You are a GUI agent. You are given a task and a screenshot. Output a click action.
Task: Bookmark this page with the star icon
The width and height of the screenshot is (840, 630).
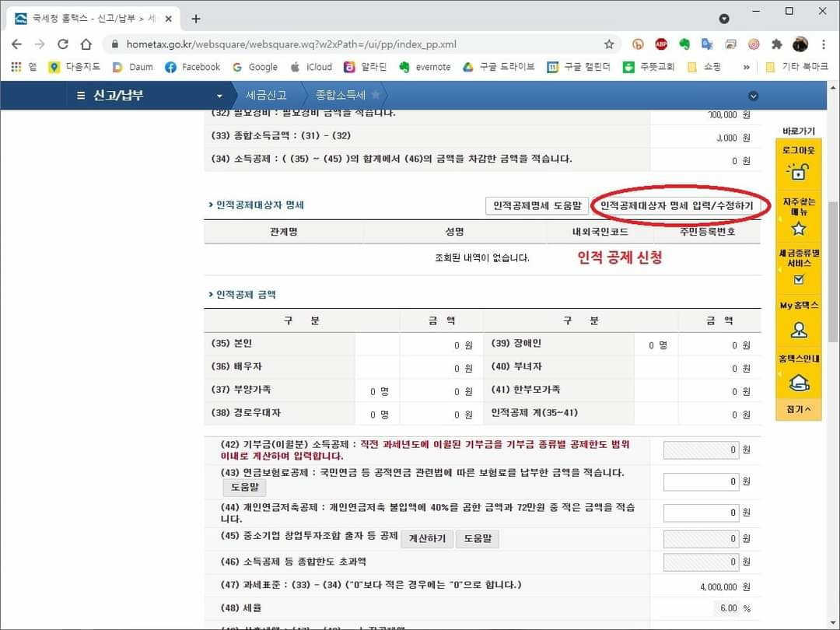(x=609, y=44)
